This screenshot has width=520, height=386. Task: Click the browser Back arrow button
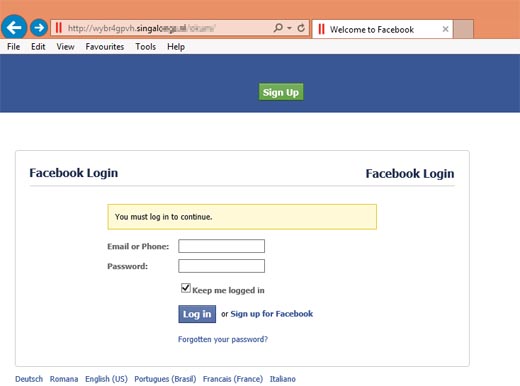click(x=14, y=27)
